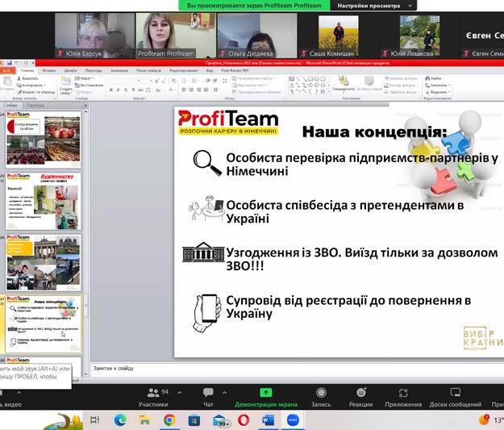The height and width of the screenshot is (430, 504).
Task: Expand the Настройки просмотра view options dropdown
Action: click(374, 6)
